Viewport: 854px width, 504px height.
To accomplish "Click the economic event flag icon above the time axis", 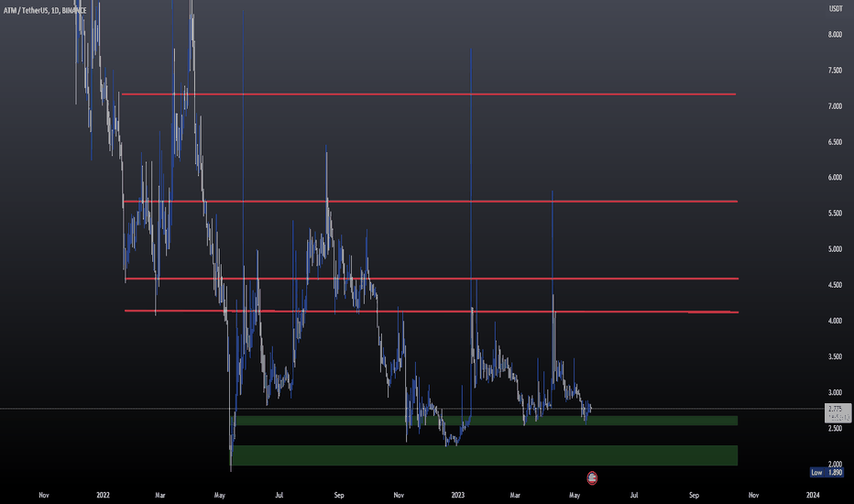I will (592, 478).
